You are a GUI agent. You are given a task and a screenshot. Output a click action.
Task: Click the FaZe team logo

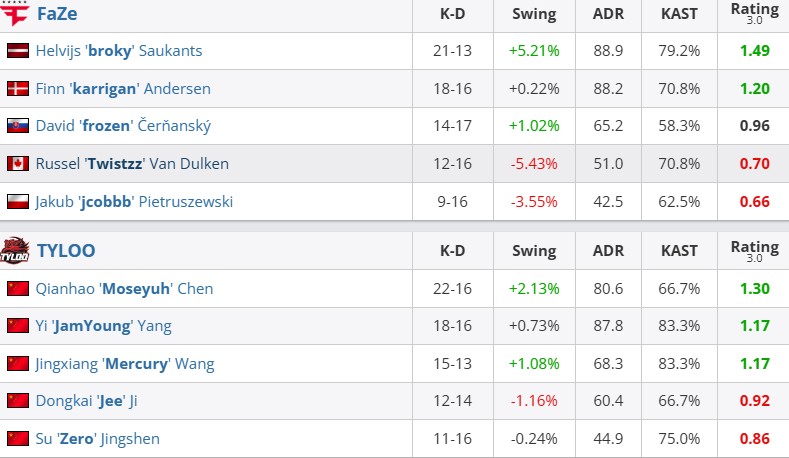tap(16, 14)
